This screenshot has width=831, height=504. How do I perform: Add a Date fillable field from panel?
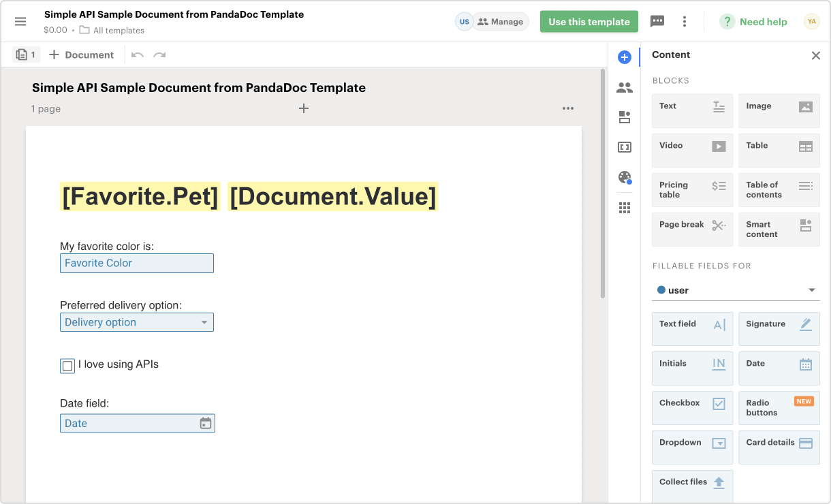(779, 368)
